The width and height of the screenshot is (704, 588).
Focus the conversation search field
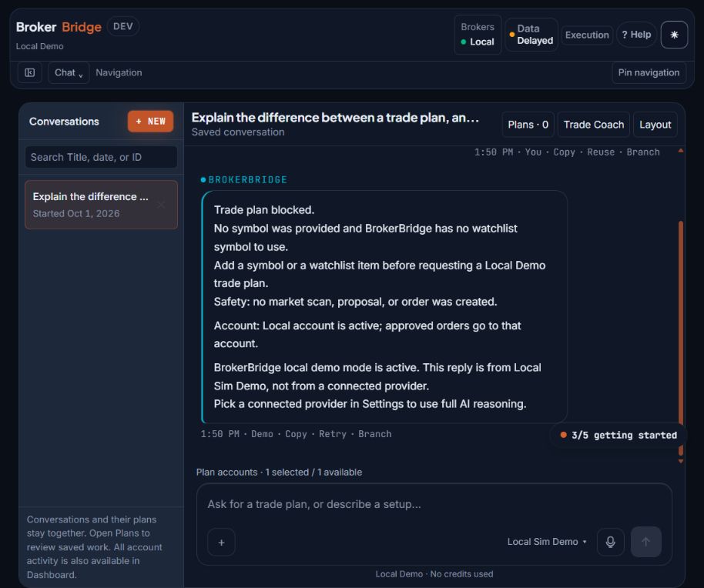point(101,157)
